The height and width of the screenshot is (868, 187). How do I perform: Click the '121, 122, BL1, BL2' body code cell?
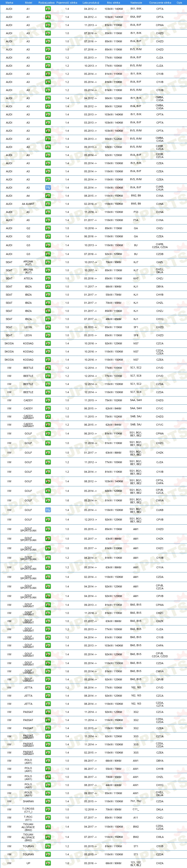pos(136,863)
